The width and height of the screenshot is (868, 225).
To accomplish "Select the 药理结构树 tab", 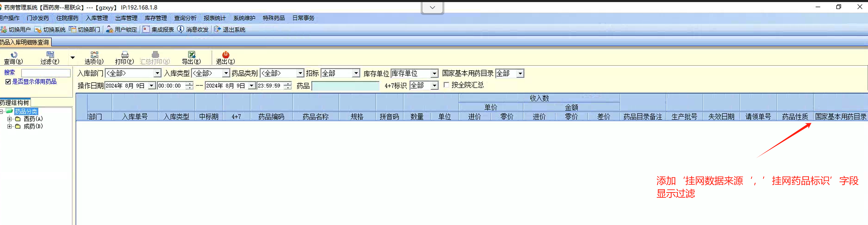I will pos(15,103).
